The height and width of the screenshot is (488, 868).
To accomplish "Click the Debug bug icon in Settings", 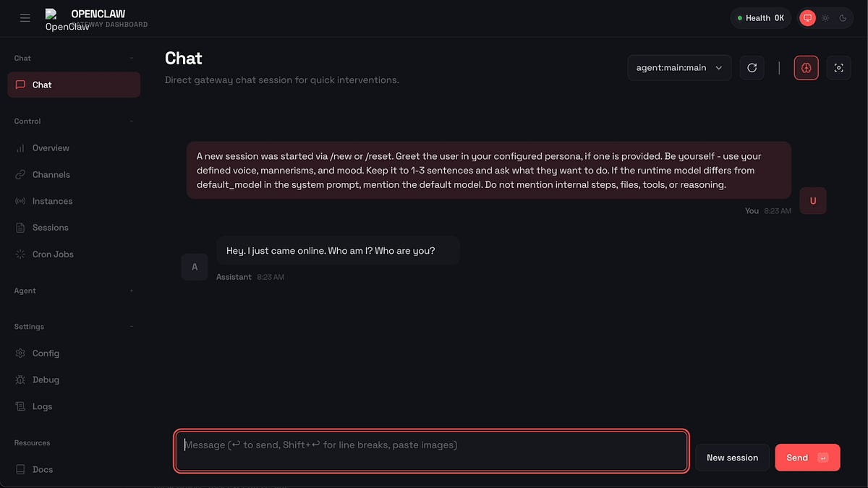I will (x=20, y=379).
